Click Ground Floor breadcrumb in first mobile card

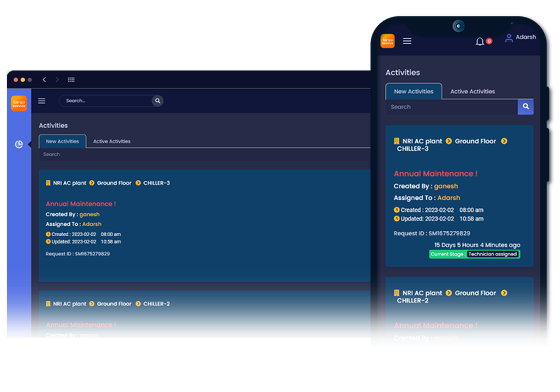click(475, 141)
